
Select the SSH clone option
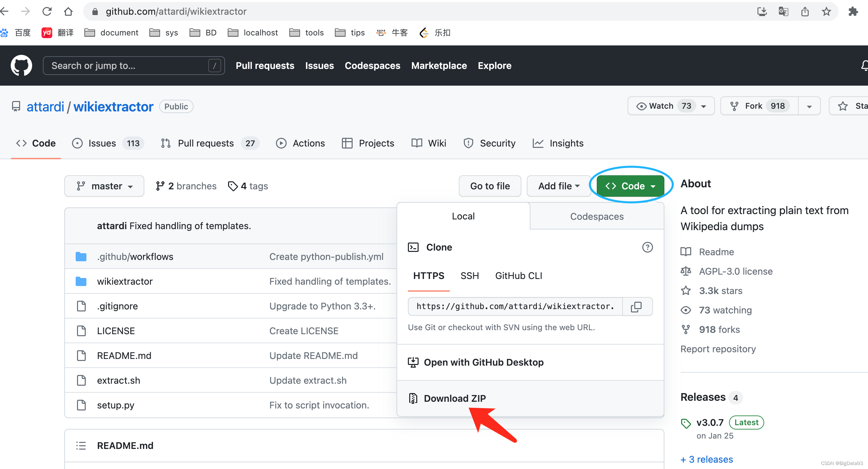pyautogui.click(x=469, y=276)
